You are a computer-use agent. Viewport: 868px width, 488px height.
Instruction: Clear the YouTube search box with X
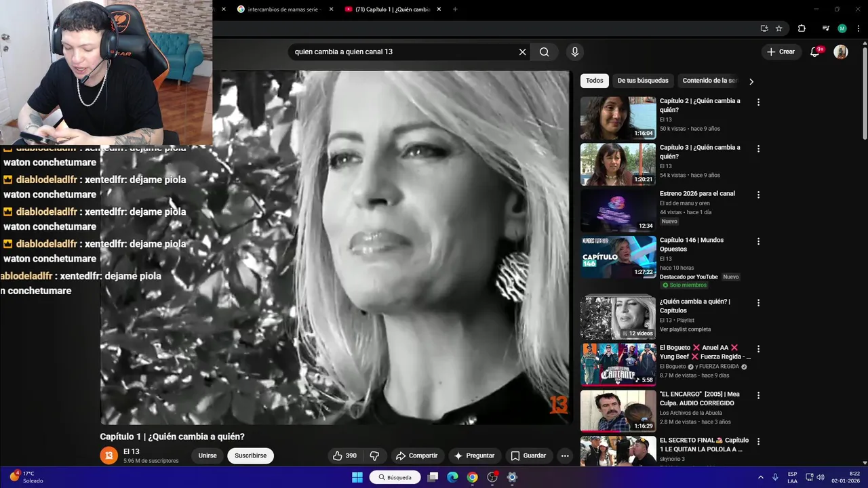coord(522,52)
